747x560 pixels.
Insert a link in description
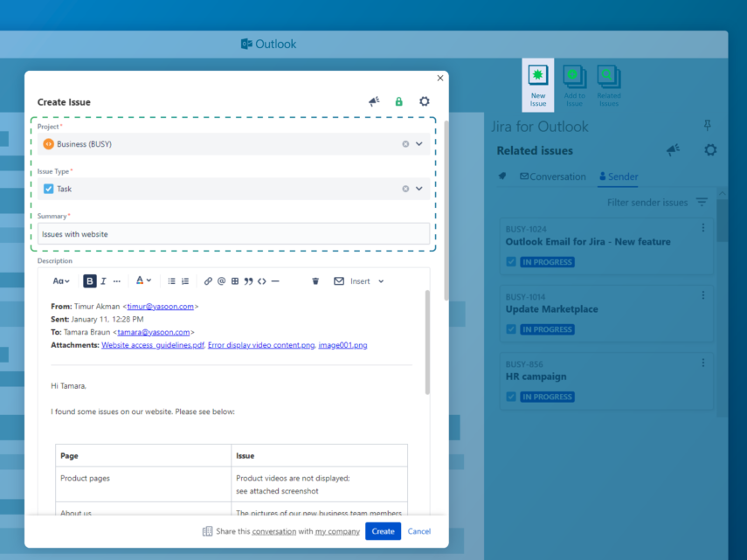(208, 281)
